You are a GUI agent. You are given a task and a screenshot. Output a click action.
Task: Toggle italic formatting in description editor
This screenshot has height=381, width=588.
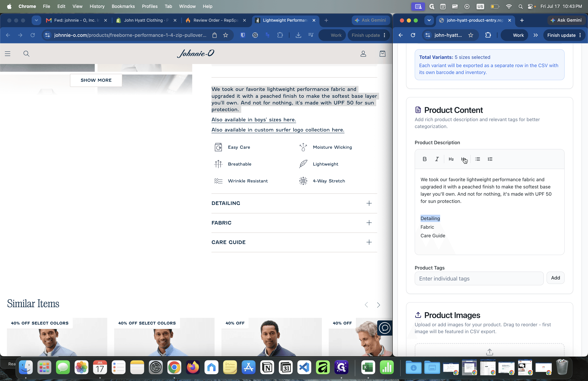click(x=437, y=159)
